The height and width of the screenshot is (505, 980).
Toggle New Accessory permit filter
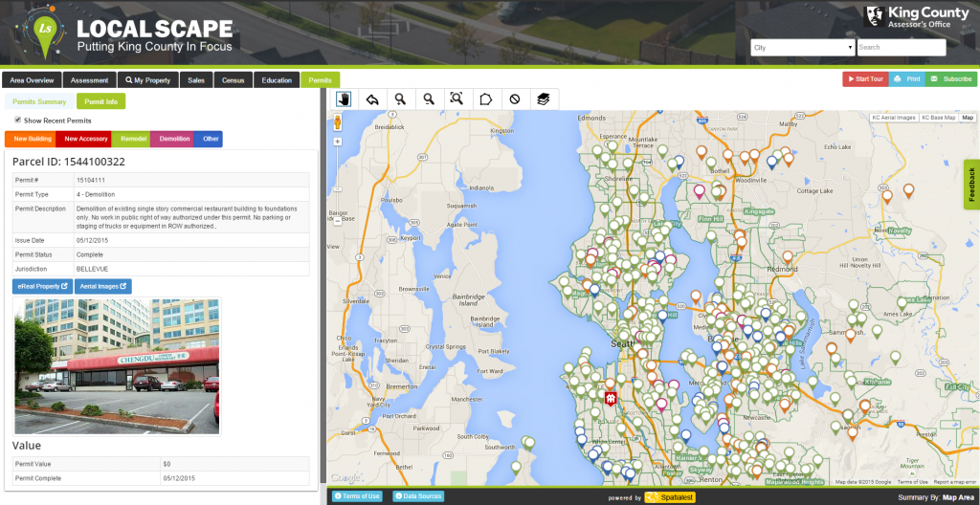(x=84, y=139)
